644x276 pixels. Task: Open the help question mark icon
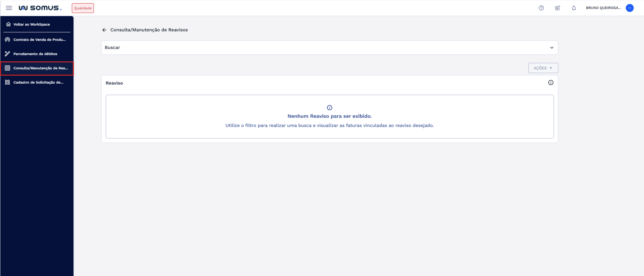(x=541, y=8)
